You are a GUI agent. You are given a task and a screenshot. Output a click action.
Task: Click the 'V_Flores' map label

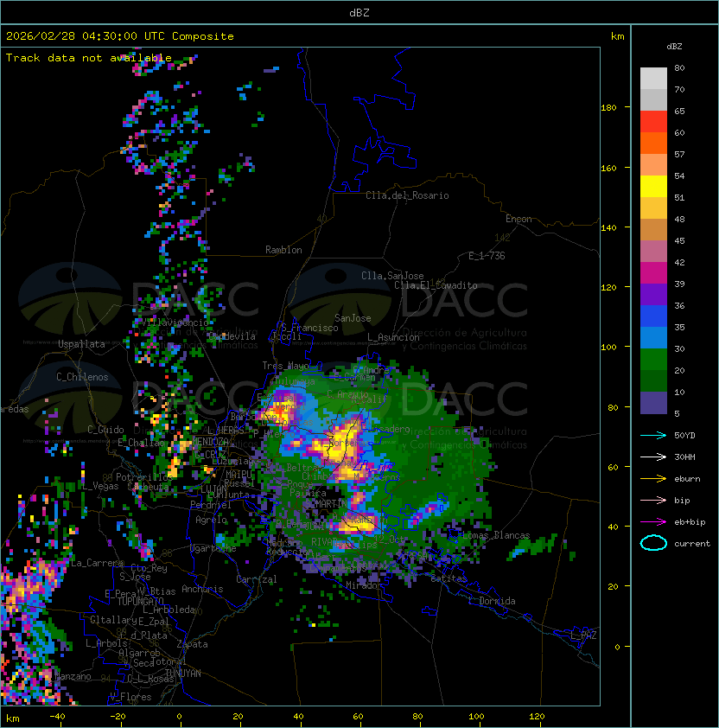coord(130,697)
